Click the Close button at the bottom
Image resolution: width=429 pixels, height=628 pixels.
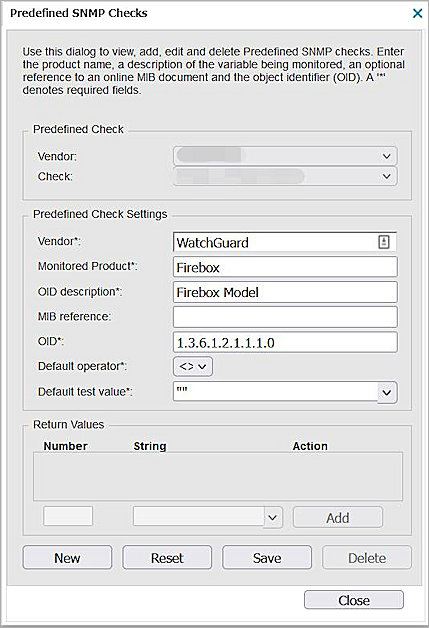(354, 600)
